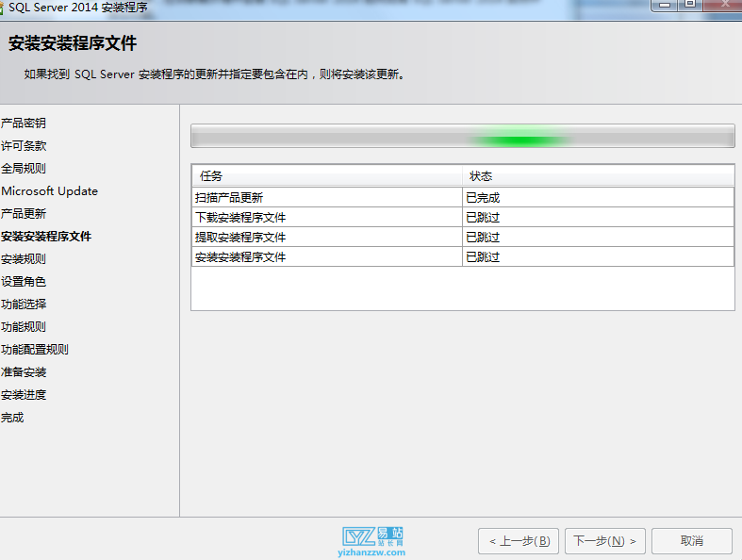Select the 下载安装程序文件 task row
742x560 pixels.
pos(463,217)
